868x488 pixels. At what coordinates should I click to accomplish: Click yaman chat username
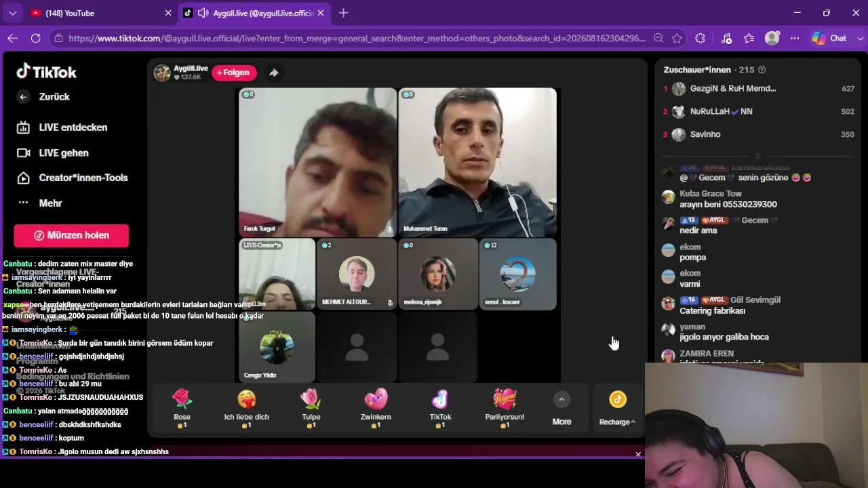point(692,327)
